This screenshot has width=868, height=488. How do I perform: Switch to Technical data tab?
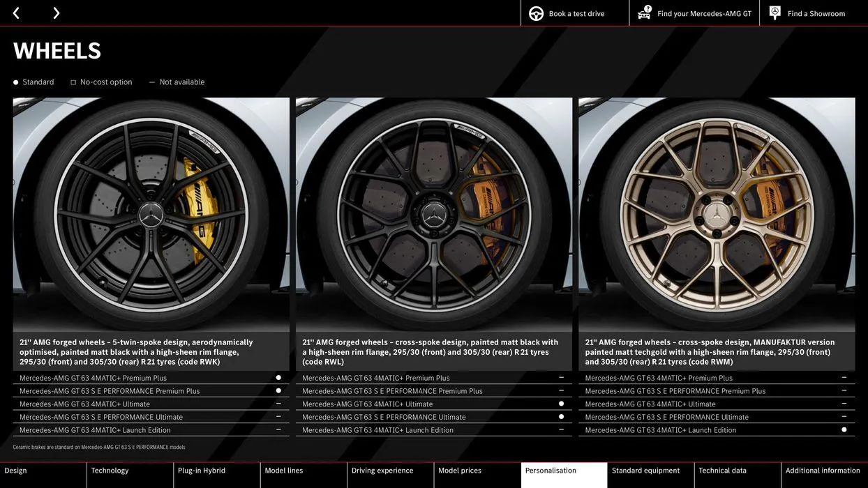(738, 475)
